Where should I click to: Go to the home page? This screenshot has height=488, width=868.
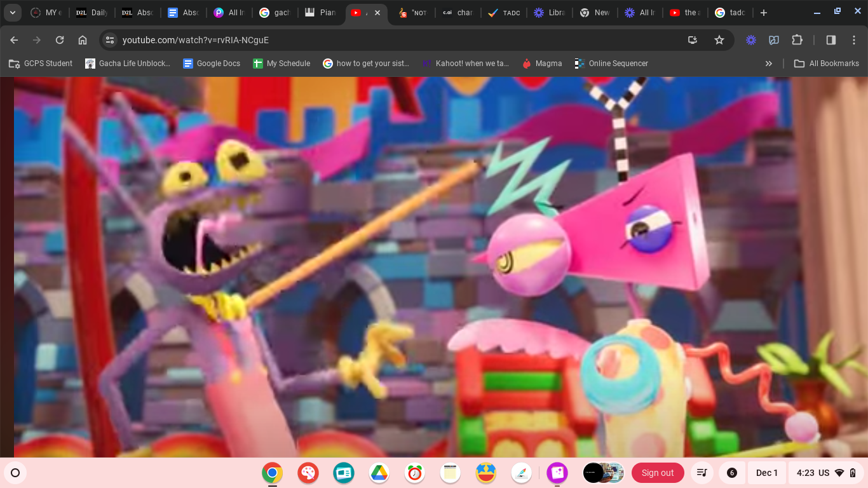click(x=83, y=40)
